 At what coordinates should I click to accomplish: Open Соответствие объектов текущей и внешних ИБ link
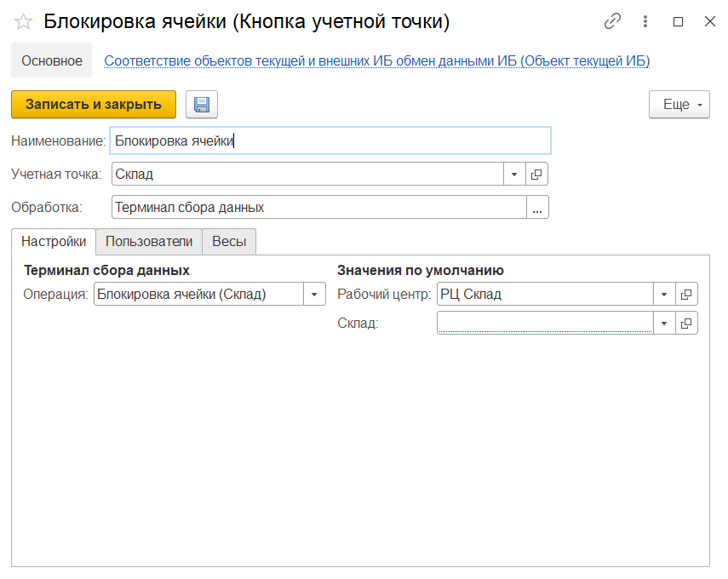376,61
